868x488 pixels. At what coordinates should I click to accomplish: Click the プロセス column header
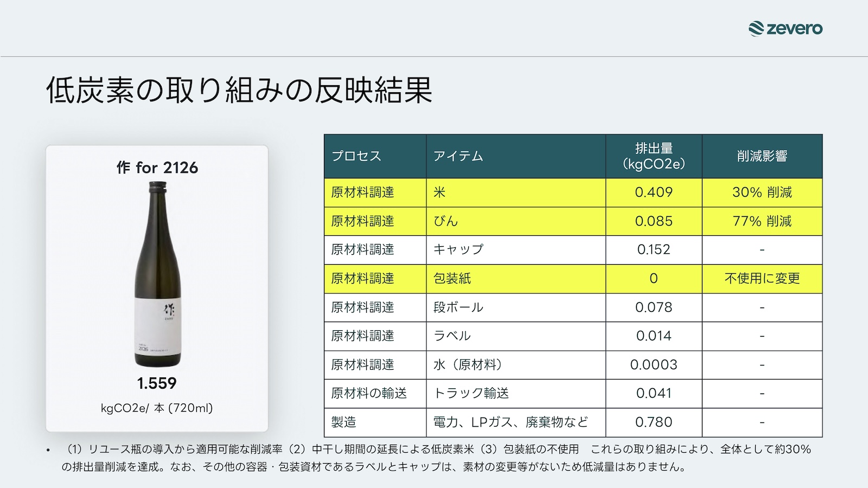pos(356,156)
